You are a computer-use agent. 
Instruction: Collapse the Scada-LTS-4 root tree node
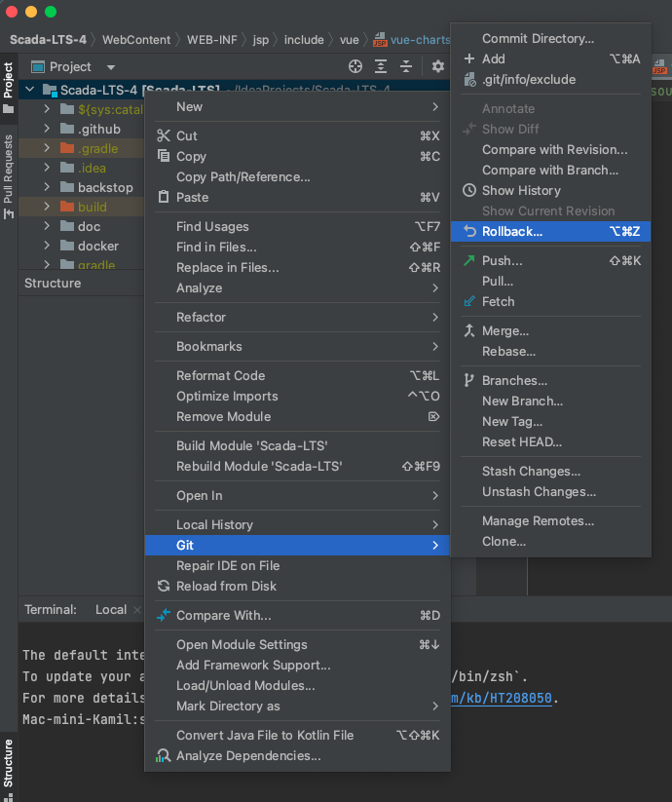pos(29,90)
